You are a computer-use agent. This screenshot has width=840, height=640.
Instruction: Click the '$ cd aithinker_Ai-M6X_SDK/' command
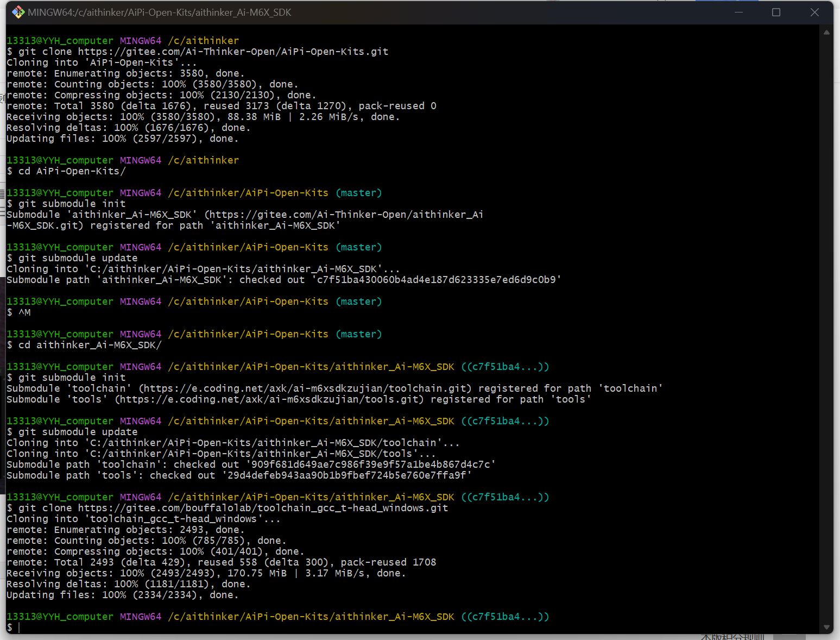[84, 345]
